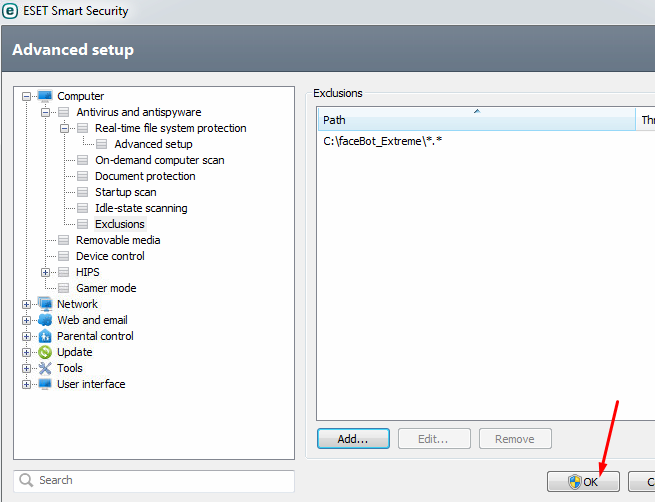Click the page icon beside HIPS
Image resolution: width=655 pixels, height=502 pixels.
[63, 272]
